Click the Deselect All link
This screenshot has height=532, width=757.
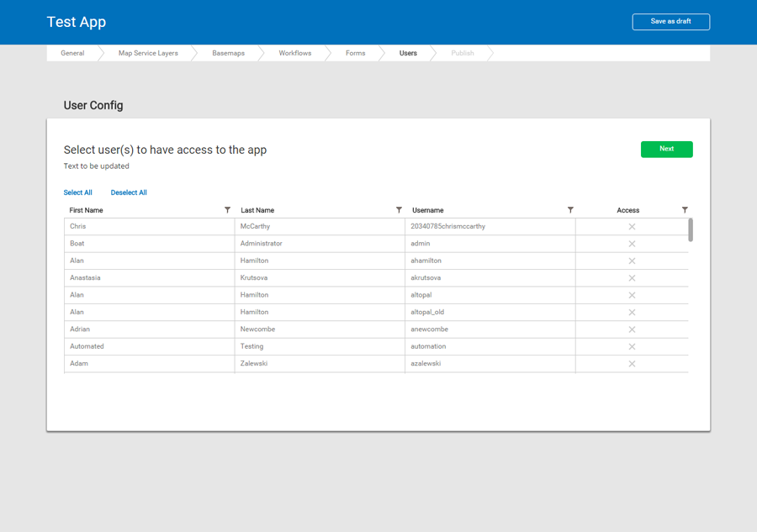pyautogui.click(x=129, y=192)
